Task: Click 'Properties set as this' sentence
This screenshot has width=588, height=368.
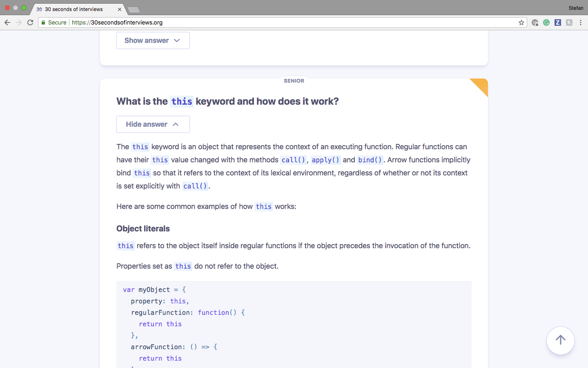Action: point(197,266)
